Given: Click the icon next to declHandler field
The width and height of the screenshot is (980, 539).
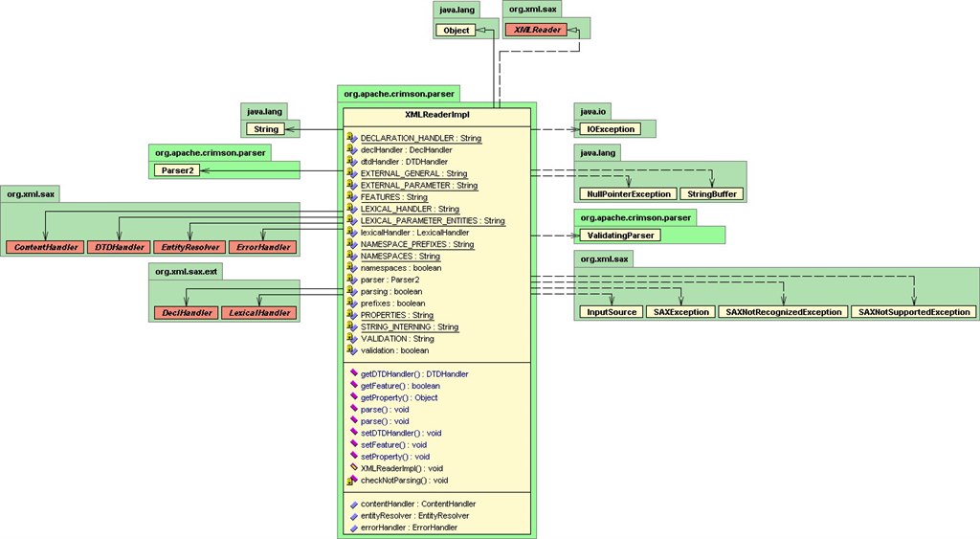Looking at the screenshot, I should (352, 149).
